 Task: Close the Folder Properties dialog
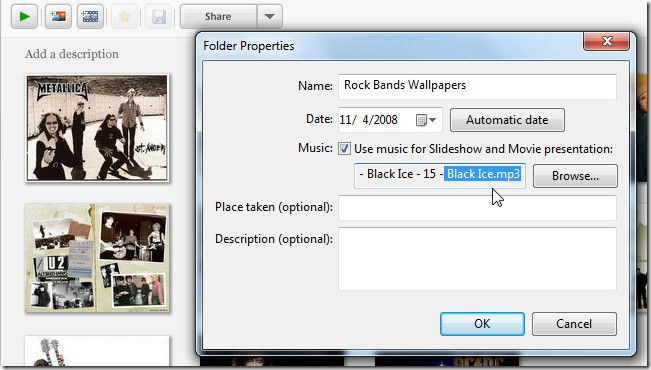[606, 41]
